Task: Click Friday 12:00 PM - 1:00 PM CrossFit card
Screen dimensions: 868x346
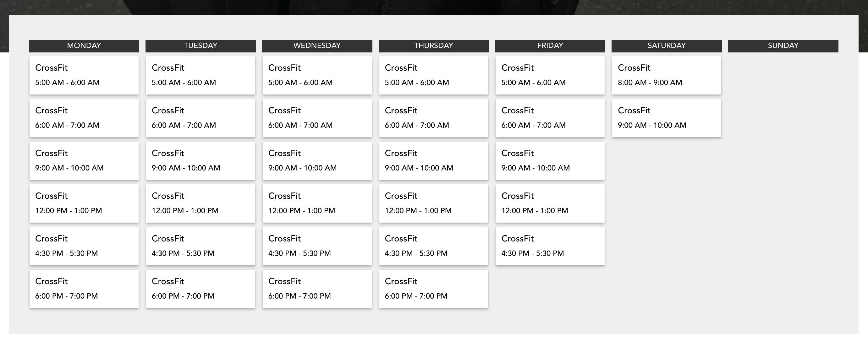Action: click(550, 204)
